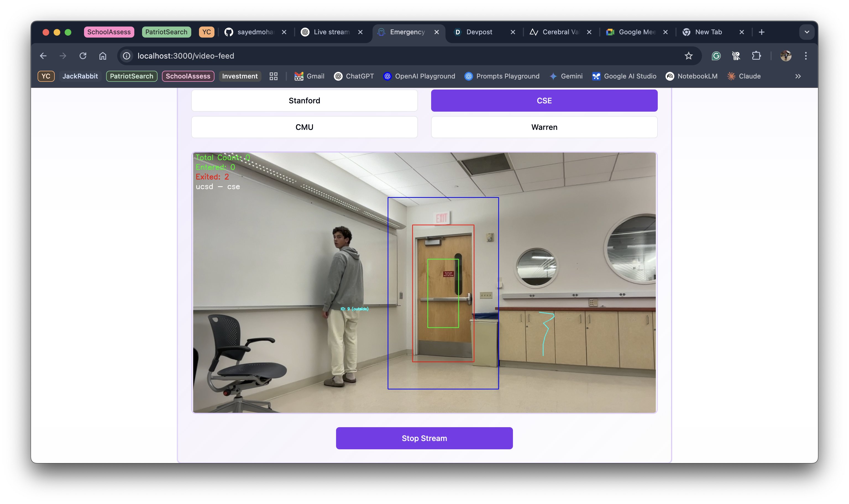Show more bookmarks chevron
Screen dimensions: 849x504
pyautogui.click(x=798, y=76)
